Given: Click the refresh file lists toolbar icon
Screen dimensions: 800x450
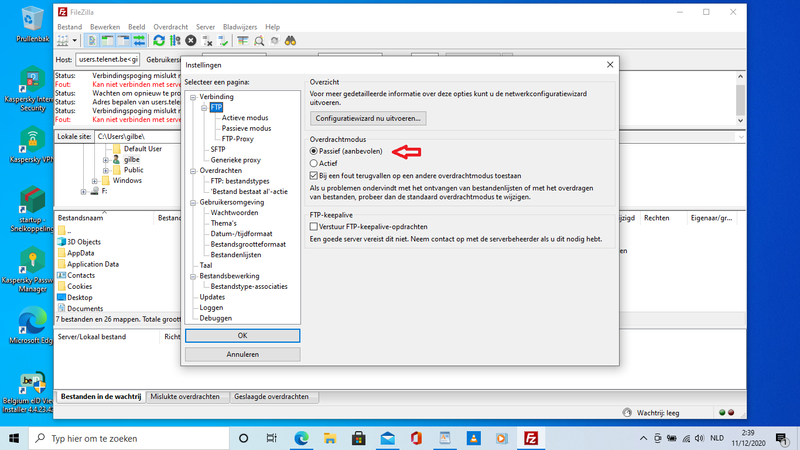Looking at the screenshot, I should [159, 41].
